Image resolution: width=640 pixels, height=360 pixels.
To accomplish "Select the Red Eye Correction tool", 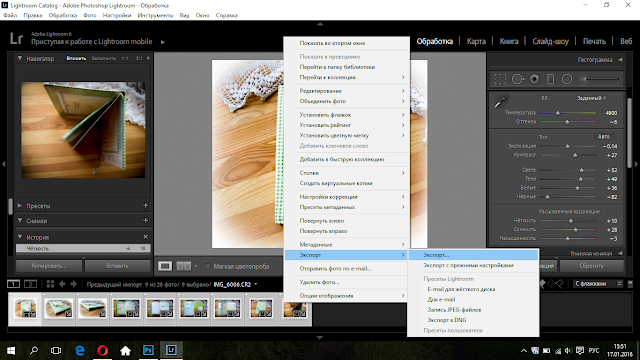I will pyautogui.click(x=534, y=79).
